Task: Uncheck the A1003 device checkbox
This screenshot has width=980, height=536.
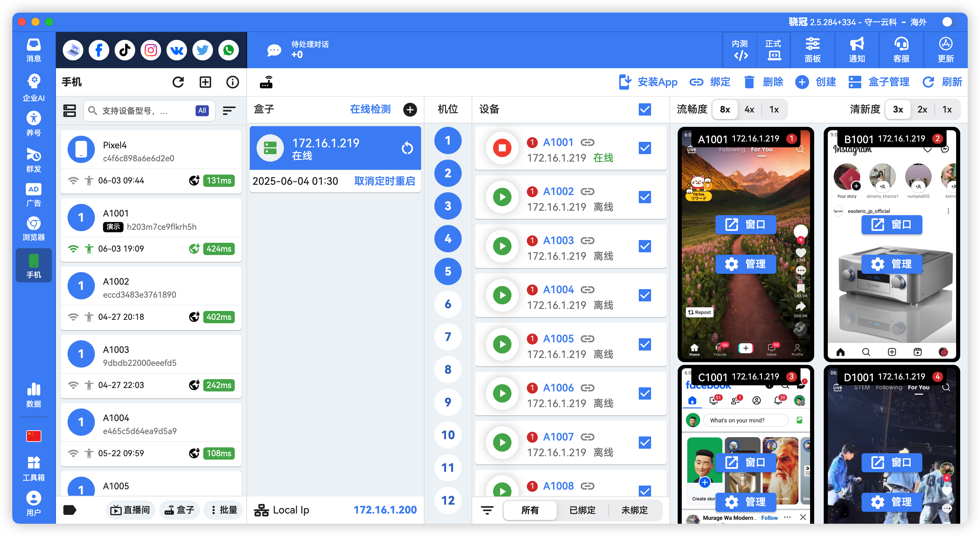Action: click(645, 246)
